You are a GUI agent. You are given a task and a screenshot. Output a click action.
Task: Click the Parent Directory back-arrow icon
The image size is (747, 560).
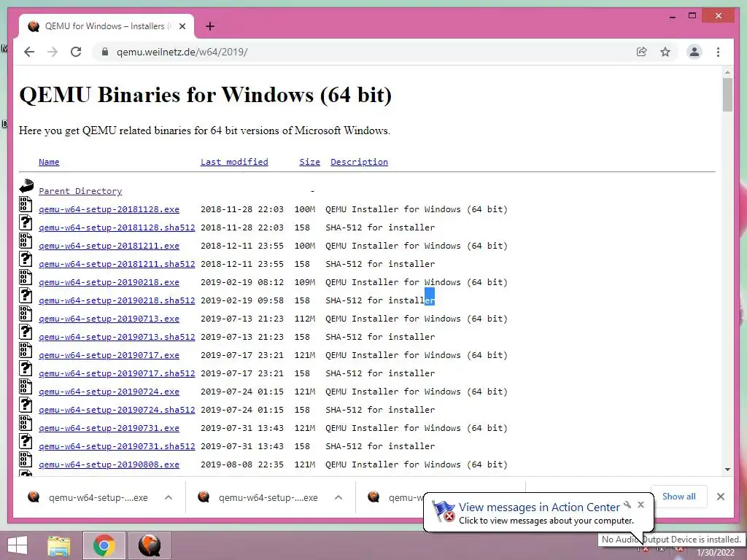click(26, 186)
